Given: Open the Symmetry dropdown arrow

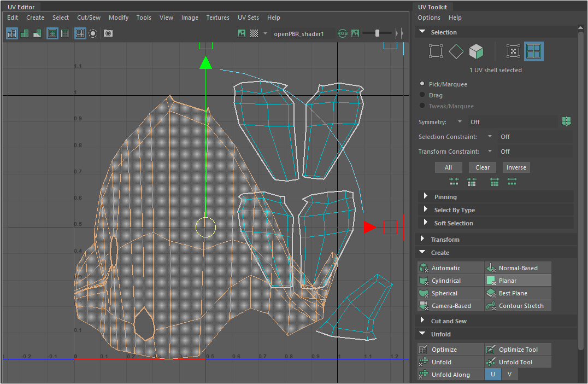Looking at the screenshot, I should pos(460,122).
